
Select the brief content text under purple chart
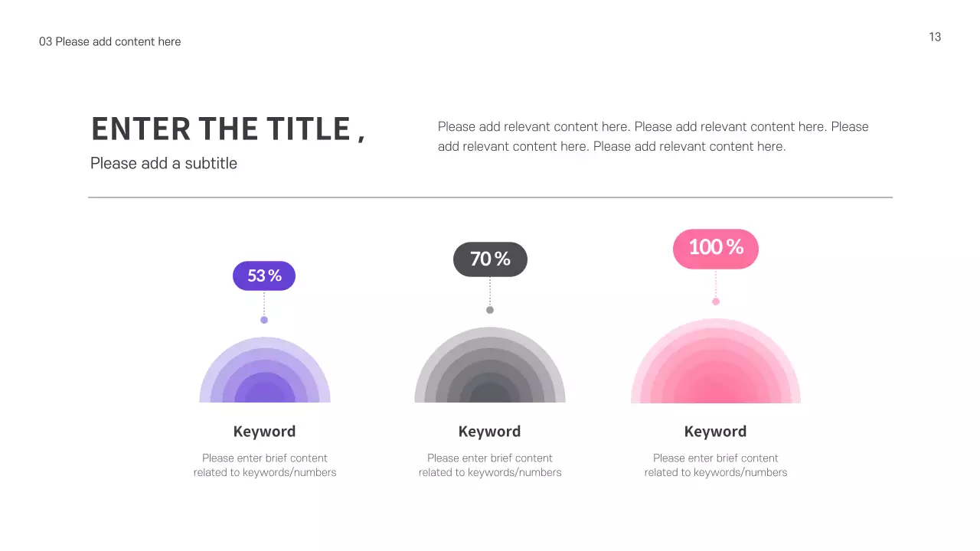coord(265,465)
